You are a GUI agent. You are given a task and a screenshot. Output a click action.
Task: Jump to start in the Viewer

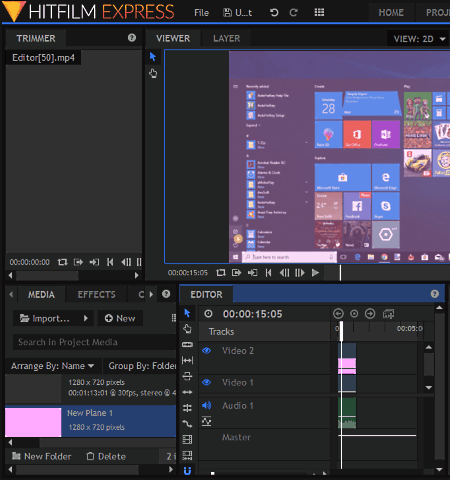268,273
